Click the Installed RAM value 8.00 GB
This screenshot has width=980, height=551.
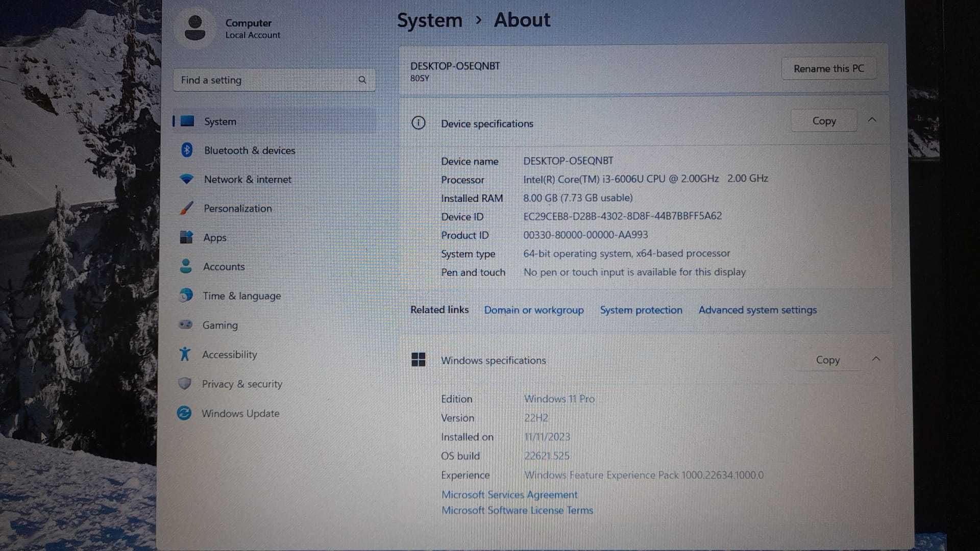point(578,197)
